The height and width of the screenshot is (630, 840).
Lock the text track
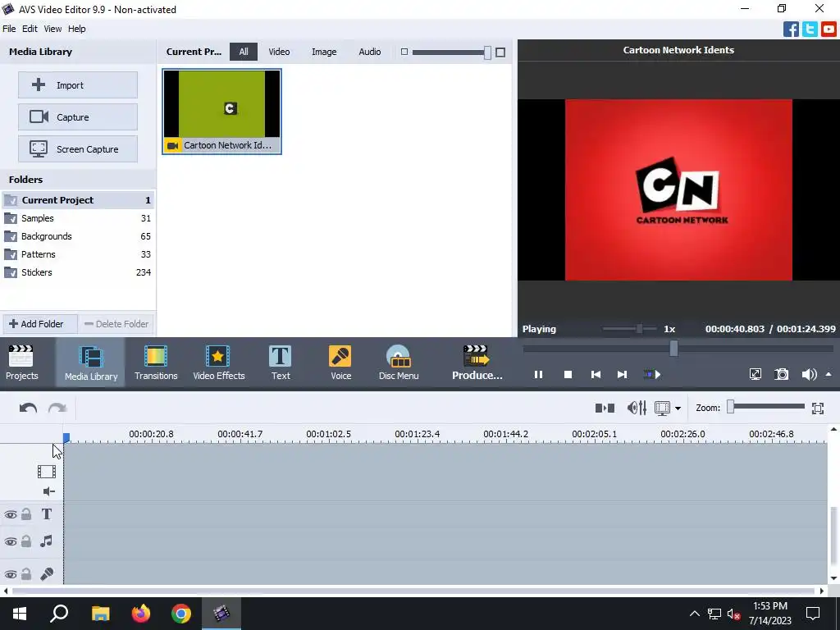coord(26,514)
